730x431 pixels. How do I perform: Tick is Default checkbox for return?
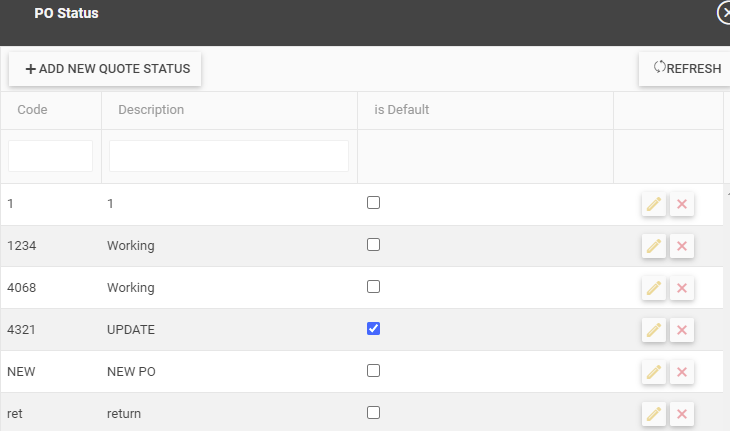tap(374, 412)
